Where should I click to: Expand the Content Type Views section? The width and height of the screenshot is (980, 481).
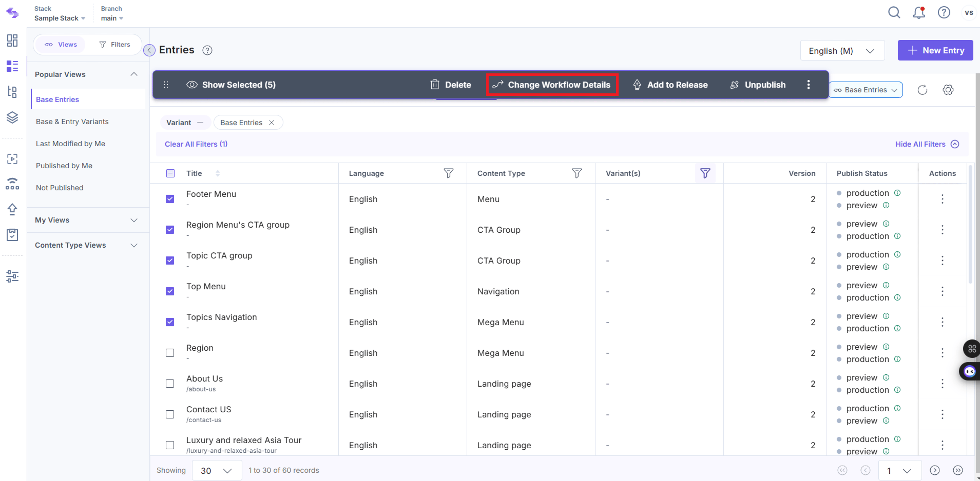134,245
